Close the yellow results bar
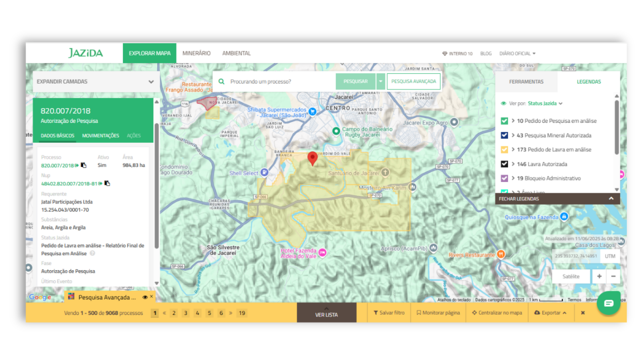Screen dimensions: 644x362 click(583, 312)
